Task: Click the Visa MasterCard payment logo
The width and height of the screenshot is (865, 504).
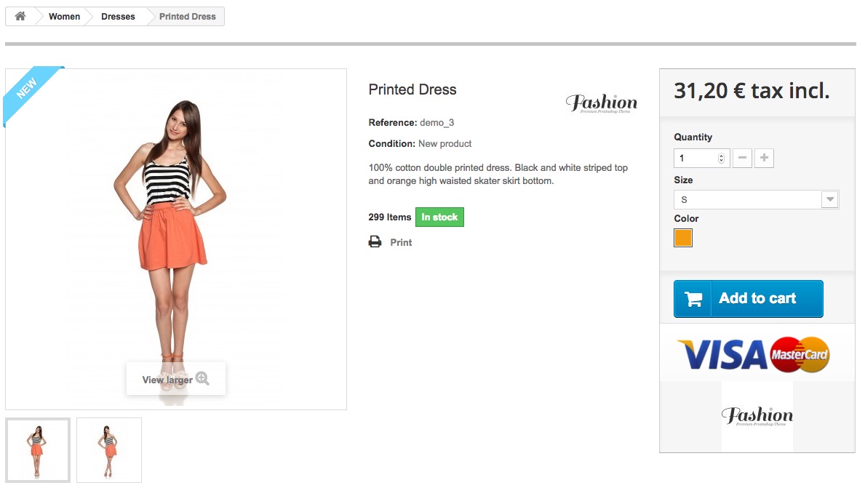Action: click(753, 354)
